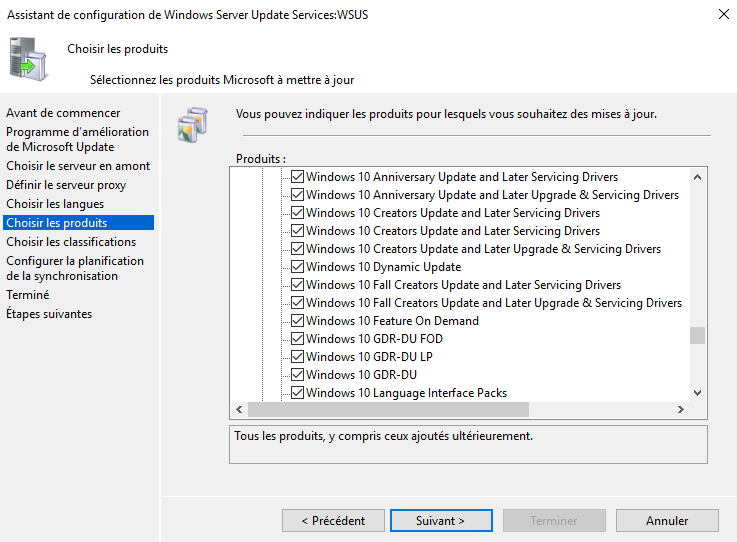
Task: Click the down arrow of the products list scrollbar
Action: click(698, 393)
